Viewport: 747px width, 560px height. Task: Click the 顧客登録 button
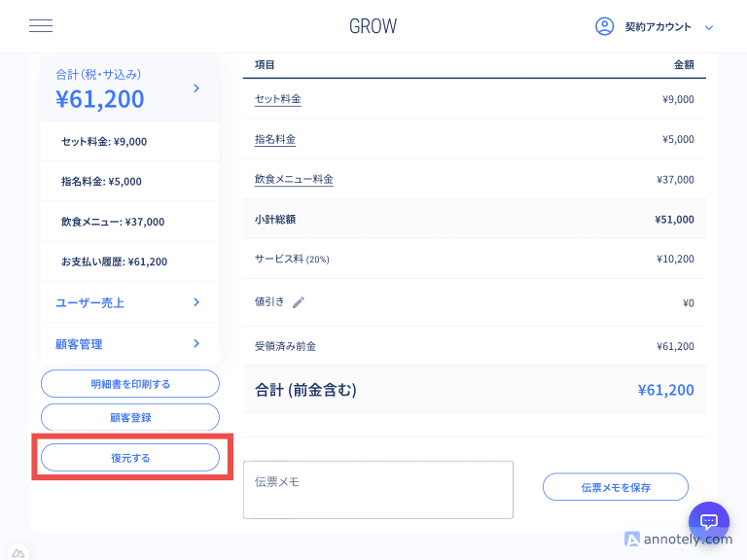click(x=130, y=417)
